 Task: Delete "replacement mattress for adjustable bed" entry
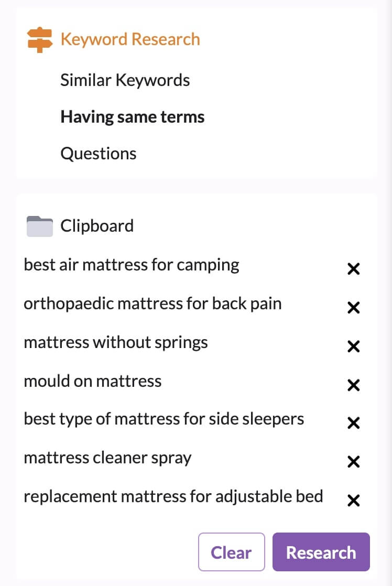(x=353, y=501)
